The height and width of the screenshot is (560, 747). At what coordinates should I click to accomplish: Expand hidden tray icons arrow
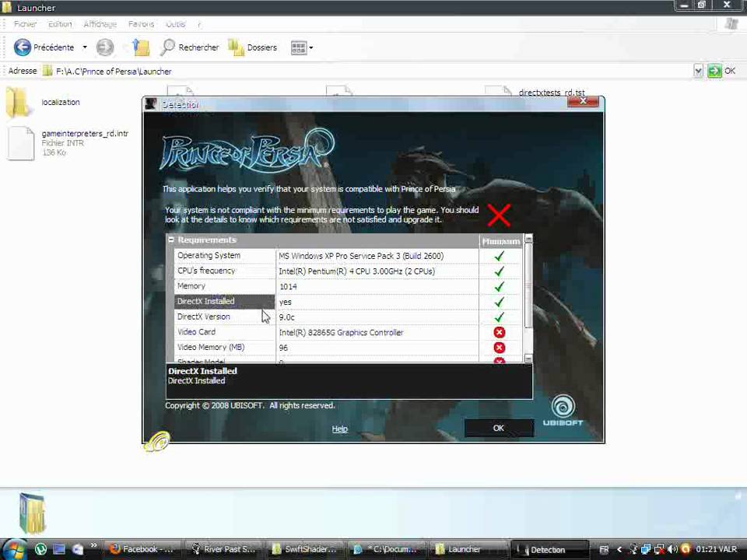click(619, 550)
